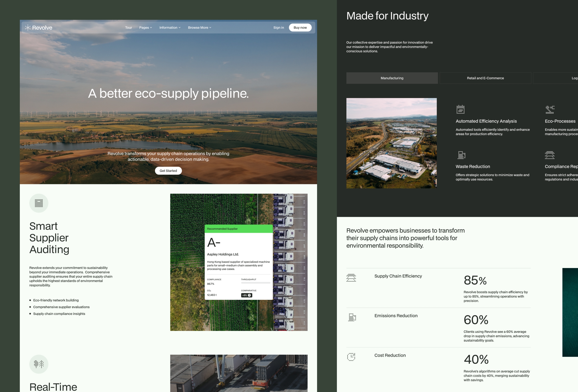The width and height of the screenshot is (578, 392).
Task: Select the Automated Efficiency Analysis icon
Action: tap(461, 109)
